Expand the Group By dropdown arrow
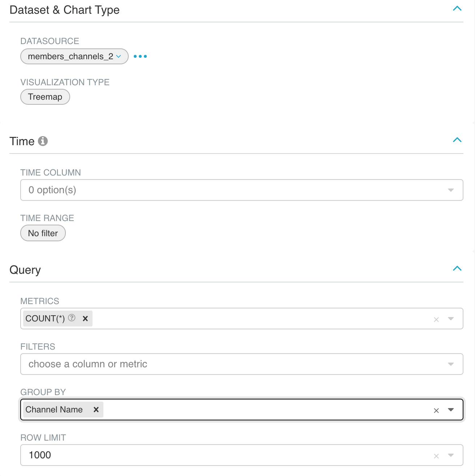The height and width of the screenshot is (476, 475). pyautogui.click(x=451, y=410)
